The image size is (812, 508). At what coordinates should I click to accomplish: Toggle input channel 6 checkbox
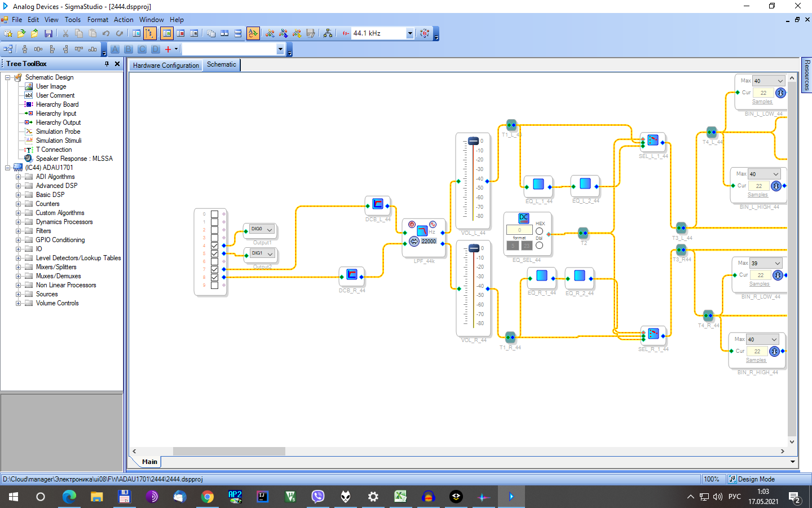click(214, 261)
